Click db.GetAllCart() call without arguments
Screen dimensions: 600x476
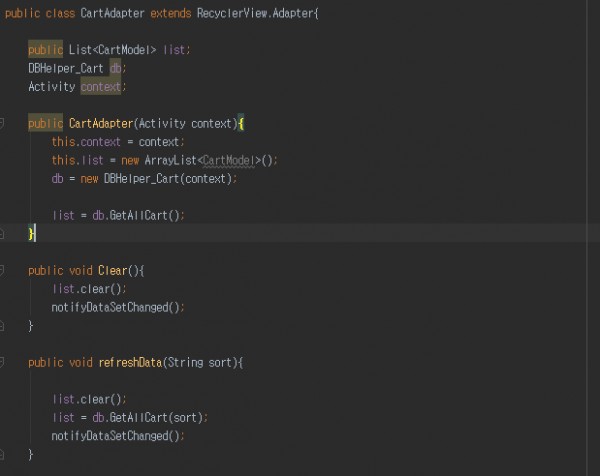(x=136, y=215)
